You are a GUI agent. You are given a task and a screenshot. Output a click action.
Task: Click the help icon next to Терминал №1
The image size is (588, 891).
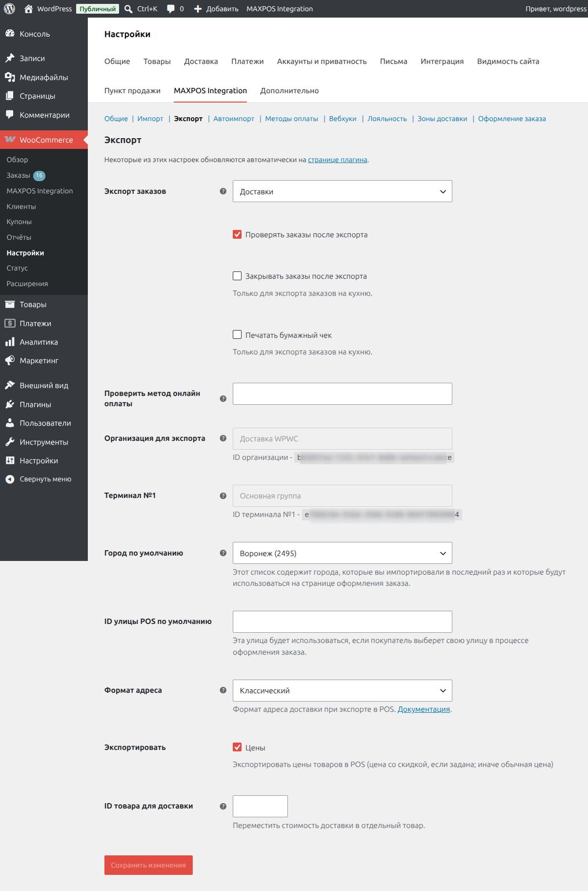point(223,496)
